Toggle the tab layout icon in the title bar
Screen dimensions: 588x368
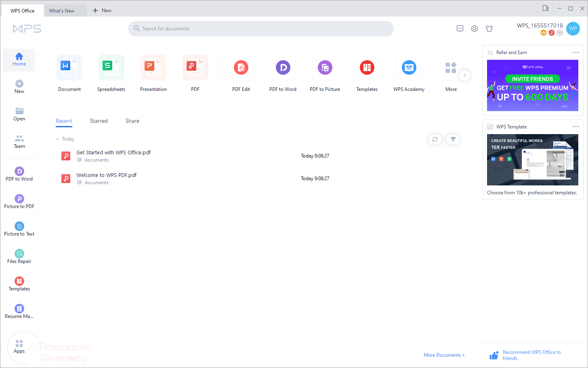tap(546, 8)
